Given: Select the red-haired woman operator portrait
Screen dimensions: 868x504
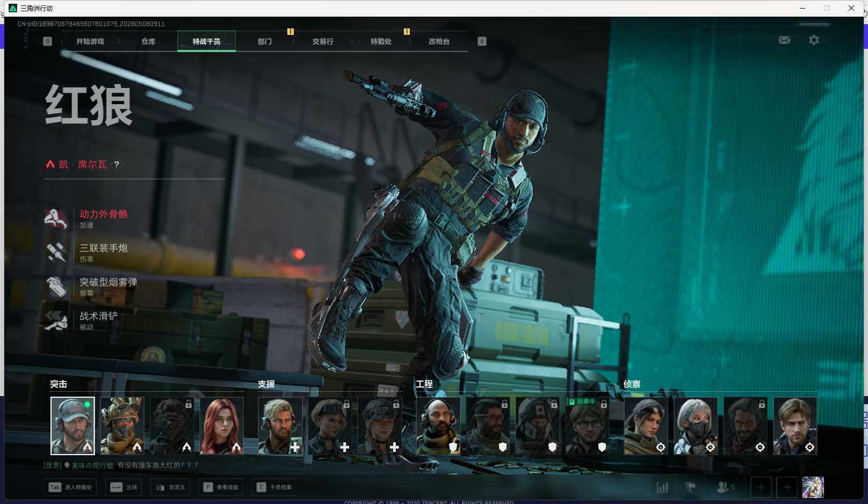Looking at the screenshot, I should tap(222, 426).
